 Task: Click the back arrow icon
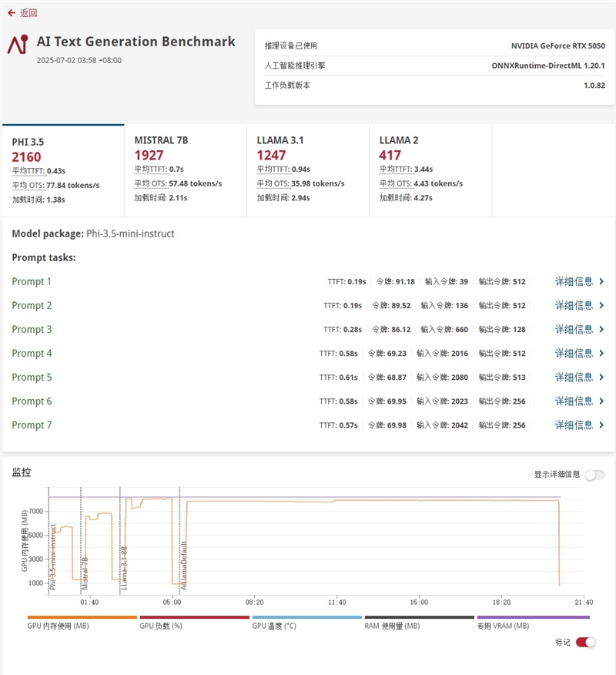pyautogui.click(x=12, y=13)
